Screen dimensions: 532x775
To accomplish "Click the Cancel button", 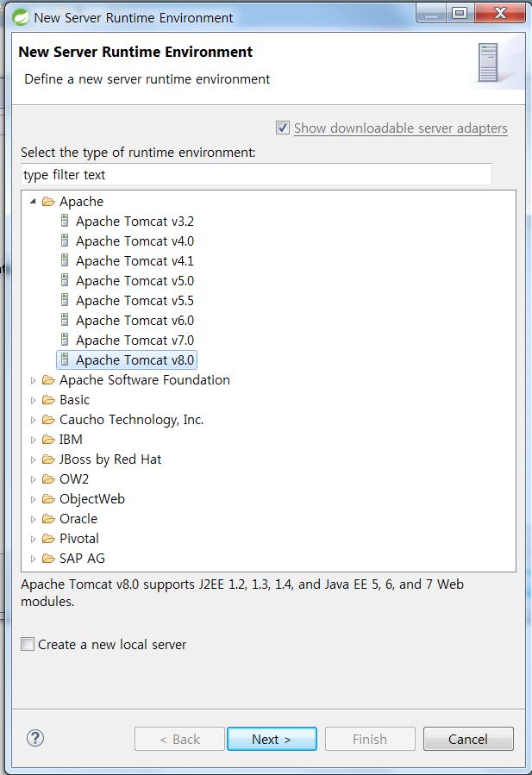I will (x=467, y=739).
